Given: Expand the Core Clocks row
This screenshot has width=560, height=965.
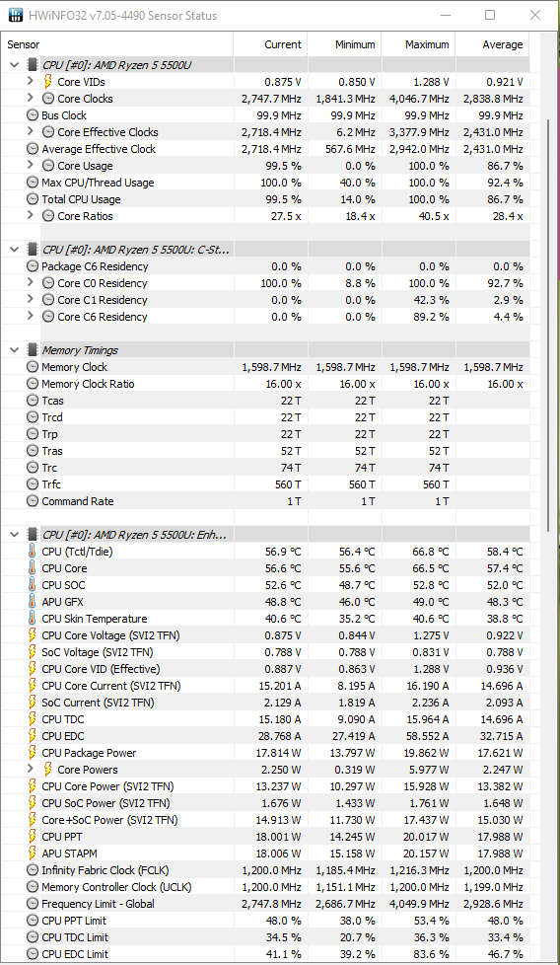Looking at the screenshot, I should pyautogui.click(x=31, y=98).
